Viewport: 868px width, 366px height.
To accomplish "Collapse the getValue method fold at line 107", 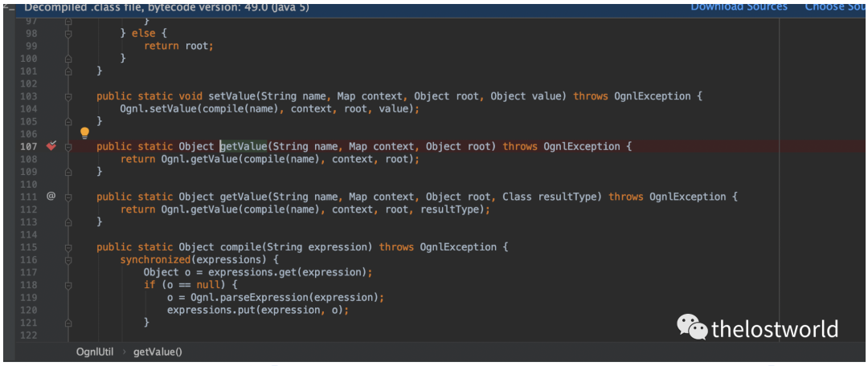I will 68,147.
